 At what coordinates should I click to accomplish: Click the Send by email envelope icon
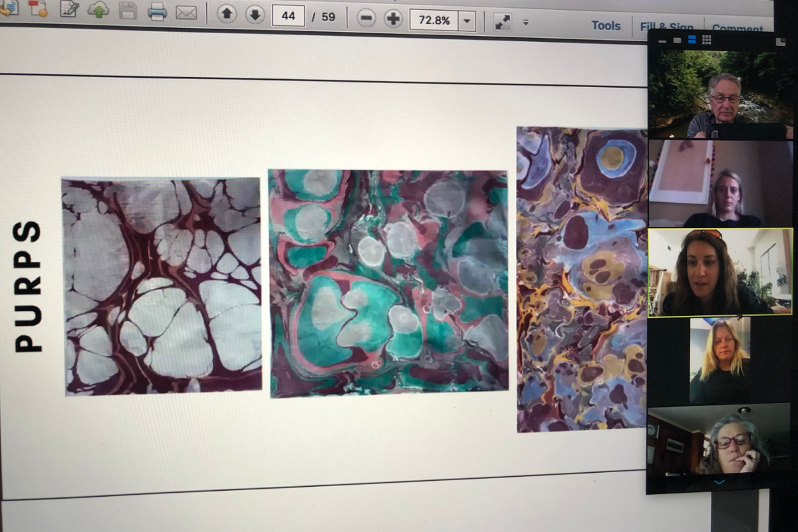click(x=186, y=12)
